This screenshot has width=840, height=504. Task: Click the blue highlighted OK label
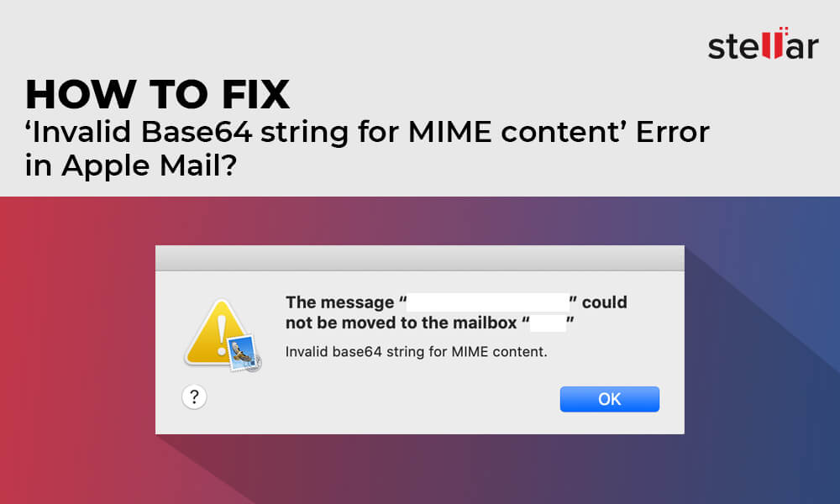(x=609, y=398)
